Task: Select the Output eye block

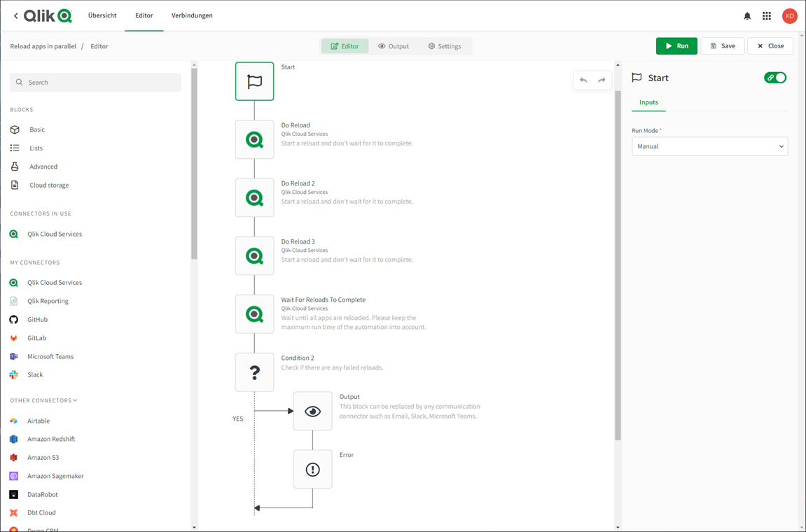Action: pos(312,411)
